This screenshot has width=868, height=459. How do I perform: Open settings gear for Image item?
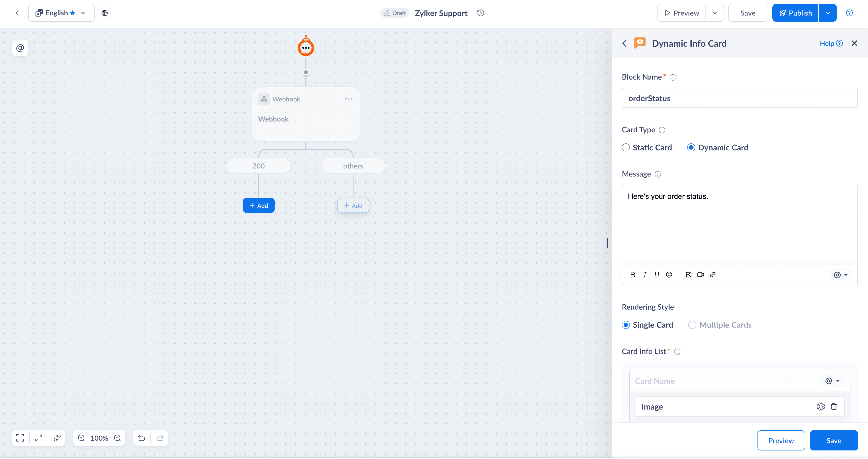[821, 407]
